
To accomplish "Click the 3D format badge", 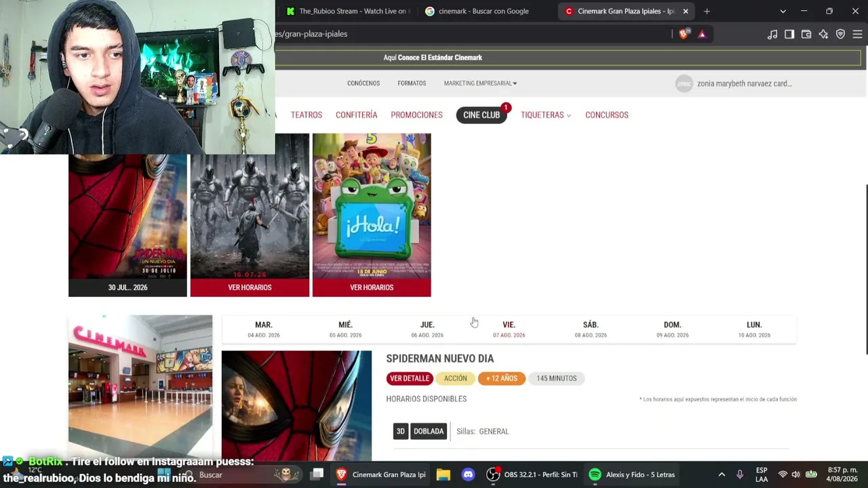I will (401, 431).
